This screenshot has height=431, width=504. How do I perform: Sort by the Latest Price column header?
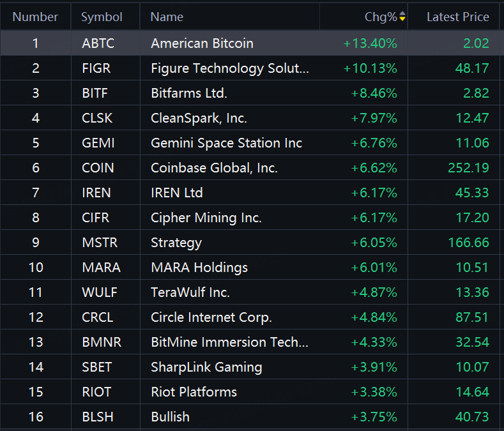pyautogui.click(x=457, y=17)
